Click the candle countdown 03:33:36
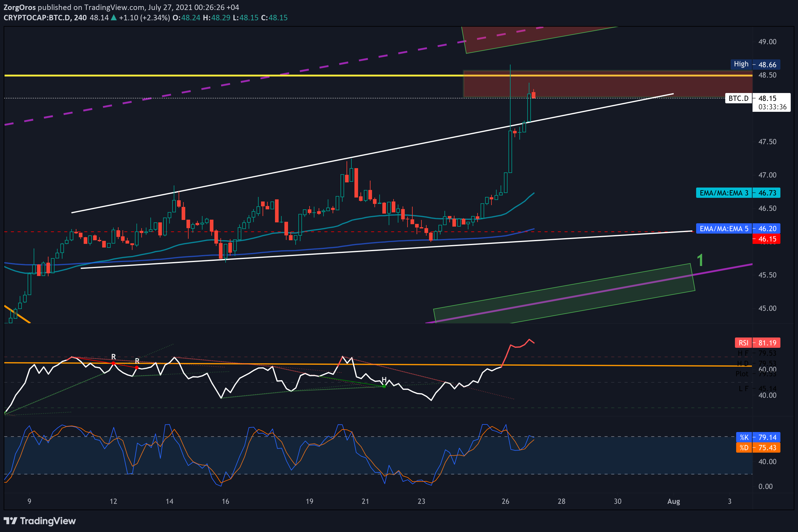This screenshot has width=798, height=532. pyautogui.click(x=772, y=107)
